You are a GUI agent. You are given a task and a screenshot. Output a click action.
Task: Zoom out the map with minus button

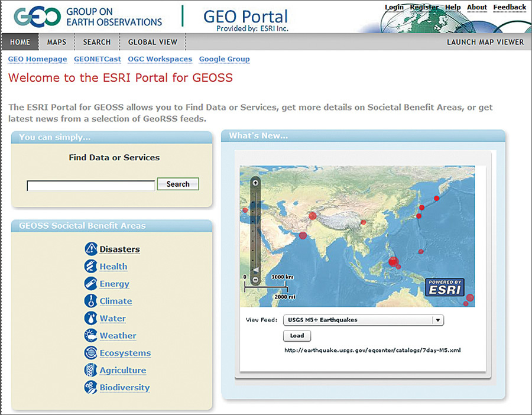[255, 280]
